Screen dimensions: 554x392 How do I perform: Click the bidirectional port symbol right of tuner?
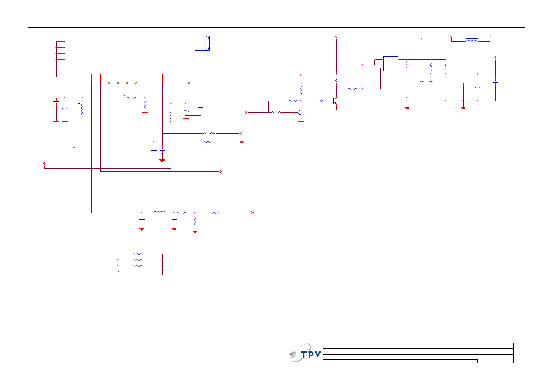(x=242, y=142)
